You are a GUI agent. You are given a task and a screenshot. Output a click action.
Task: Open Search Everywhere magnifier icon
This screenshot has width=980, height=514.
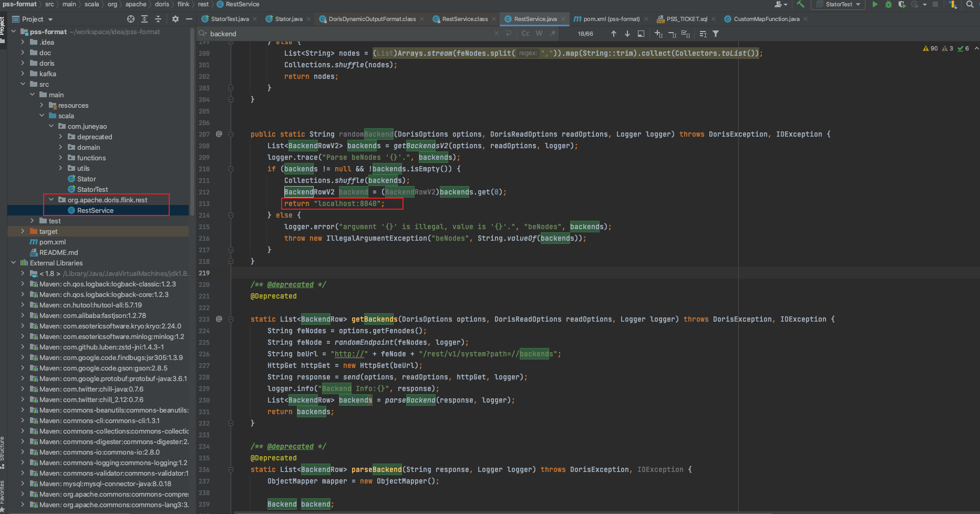(970, 4)
